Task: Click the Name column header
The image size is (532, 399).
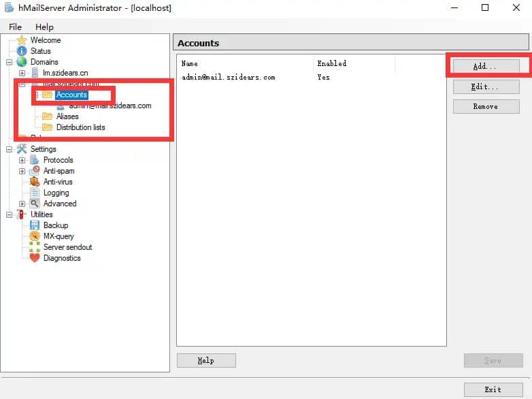Action: pyautogui.click(x=245, y=63)
